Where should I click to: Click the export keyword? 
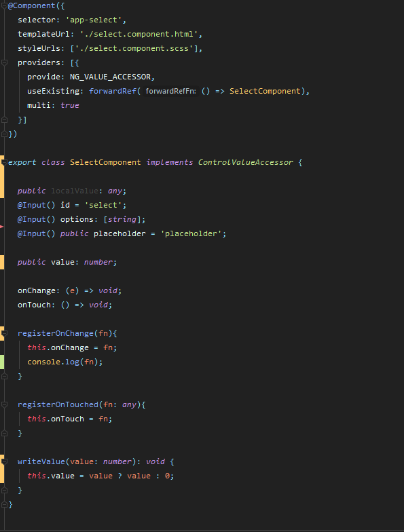[x=22, y=163]
